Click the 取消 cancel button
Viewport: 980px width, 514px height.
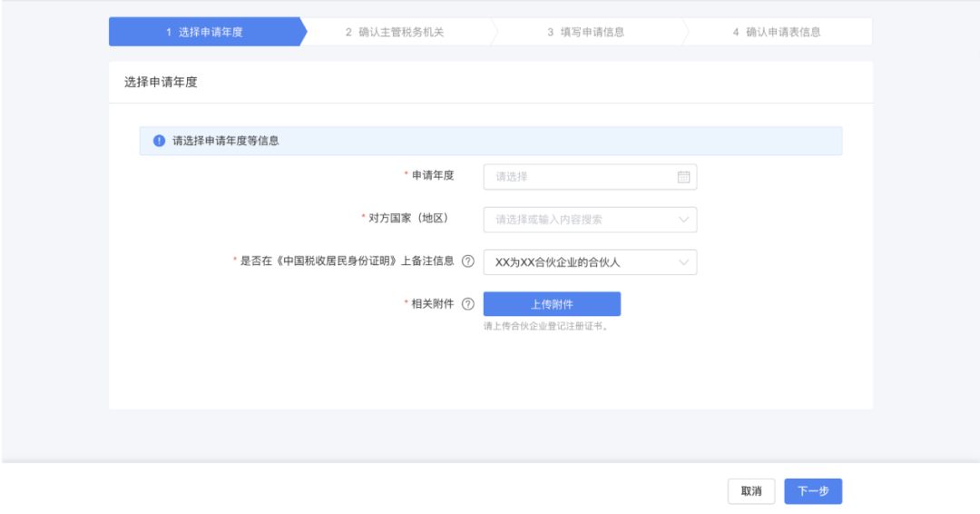click(x=750, y=491)
